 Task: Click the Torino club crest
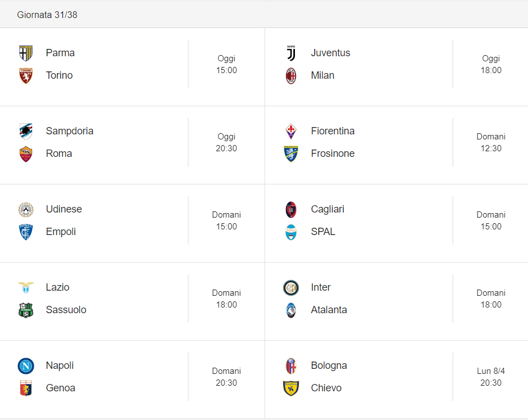click(25, 76)
